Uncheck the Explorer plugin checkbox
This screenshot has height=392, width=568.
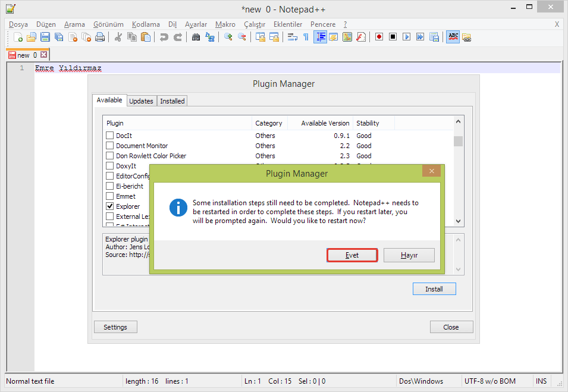pyautogui.click(x=110, y=206)
